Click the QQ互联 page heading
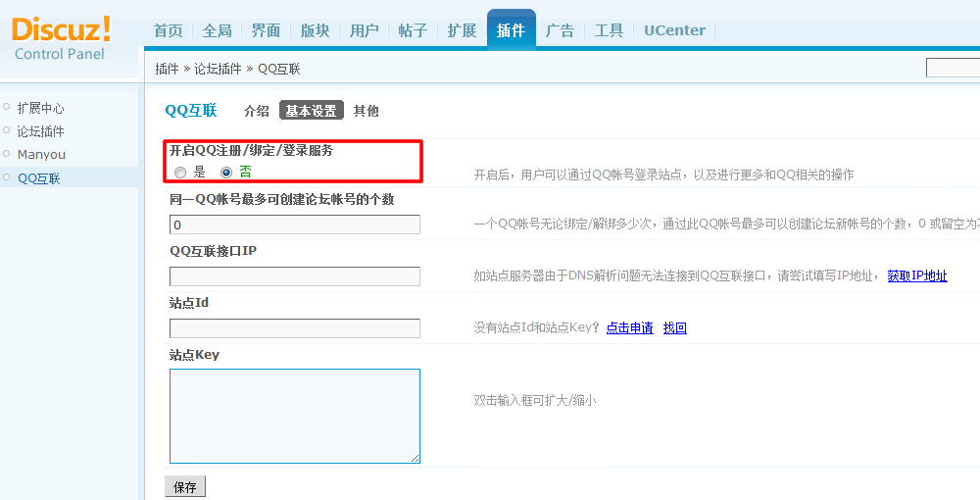Viewport: 980px width, 500px height. [191, 111]
